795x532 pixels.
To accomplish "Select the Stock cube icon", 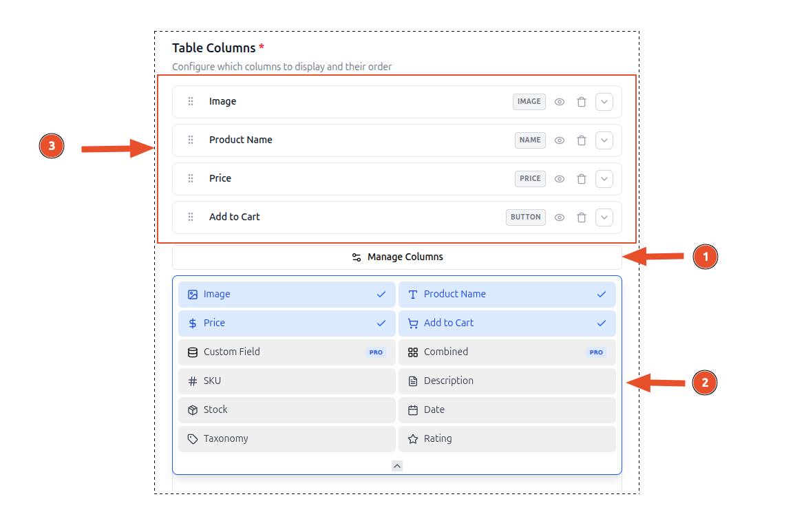I will tap(192, 409).
